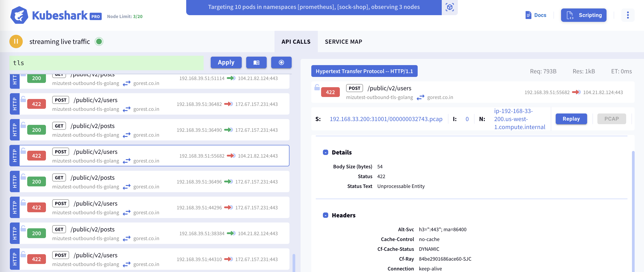644x272 pixels.
Task: Toggle the live streaming pause button
Action: 15,41
